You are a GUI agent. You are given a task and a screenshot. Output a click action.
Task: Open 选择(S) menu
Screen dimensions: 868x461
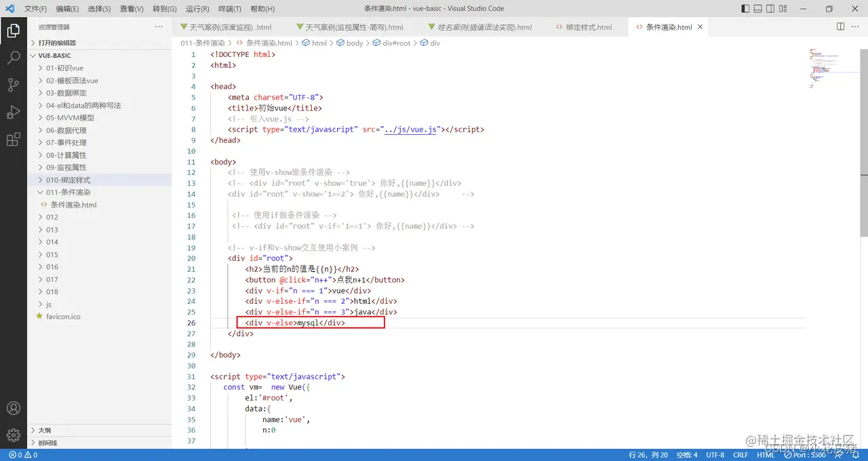99,9
